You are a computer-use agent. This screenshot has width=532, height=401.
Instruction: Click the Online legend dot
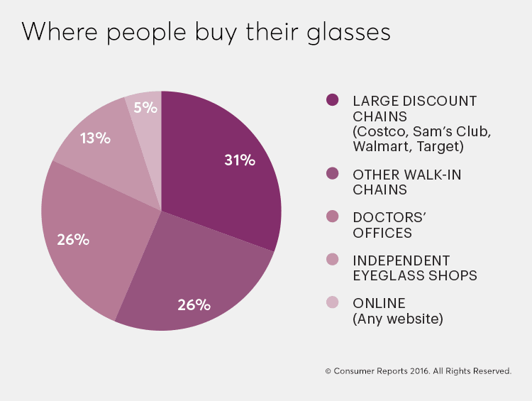332,302
